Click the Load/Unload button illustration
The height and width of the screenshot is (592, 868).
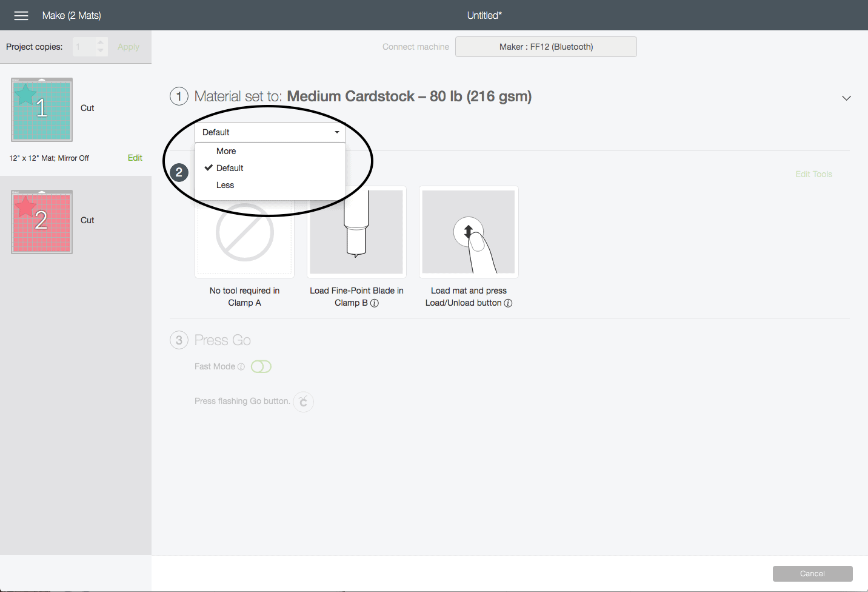pyautogui.click(x=469, y=232)
